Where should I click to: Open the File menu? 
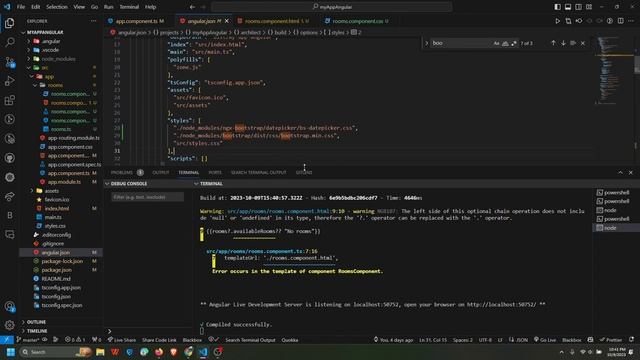coord(21,7)
